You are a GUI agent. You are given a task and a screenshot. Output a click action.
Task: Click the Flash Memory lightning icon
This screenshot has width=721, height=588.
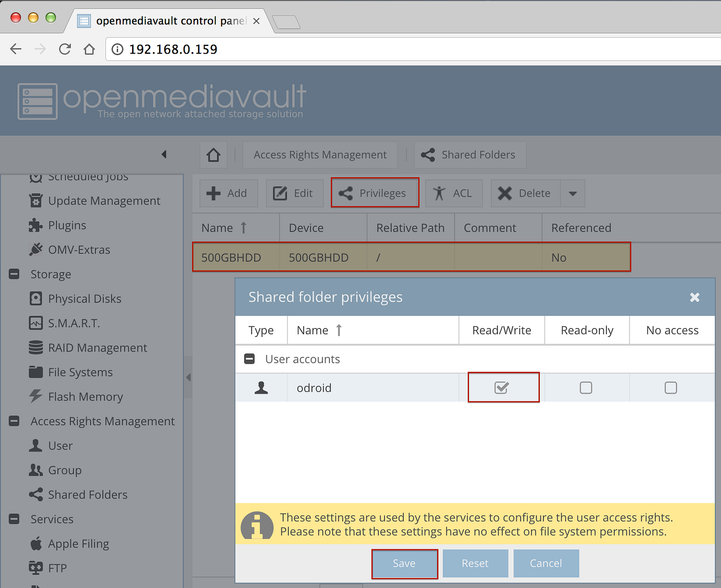36,397
